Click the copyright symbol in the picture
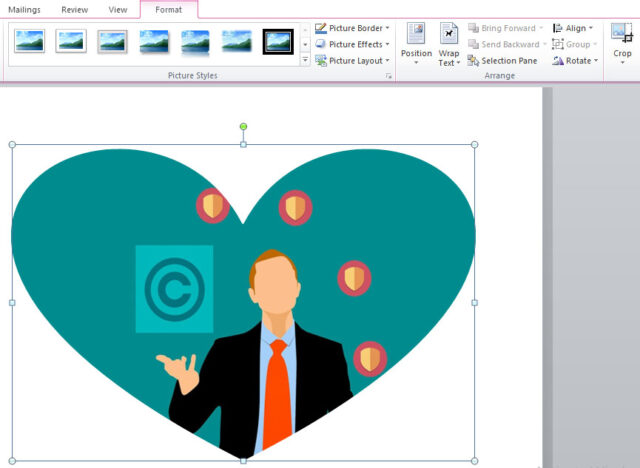The height and width of the screenshot is (468, 640). click(x=175, y=289)
